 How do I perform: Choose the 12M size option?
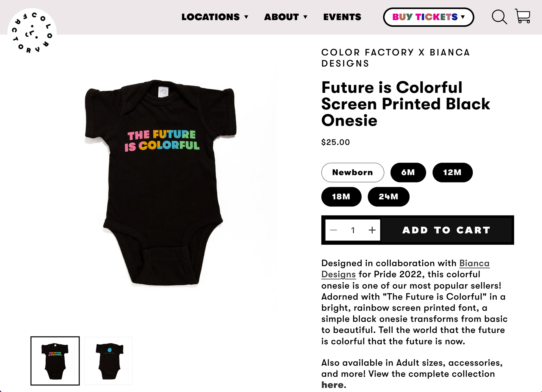pos(453,172)
